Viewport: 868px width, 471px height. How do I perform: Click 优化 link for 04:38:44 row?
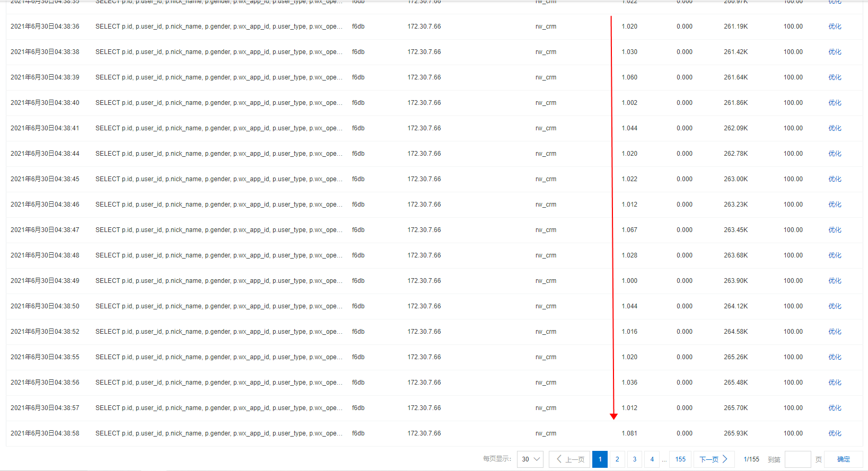coord(835,154)
